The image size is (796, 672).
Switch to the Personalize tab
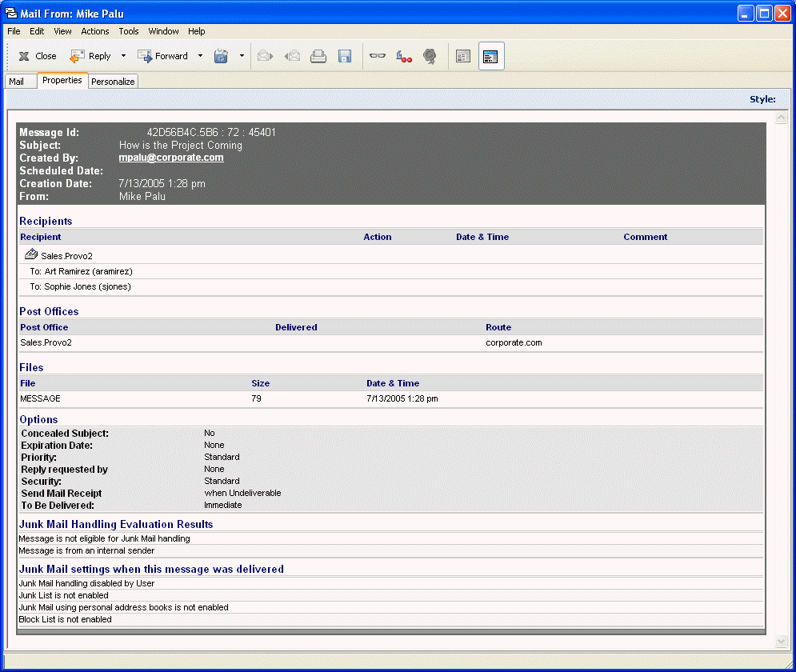(x=113, y=81)
